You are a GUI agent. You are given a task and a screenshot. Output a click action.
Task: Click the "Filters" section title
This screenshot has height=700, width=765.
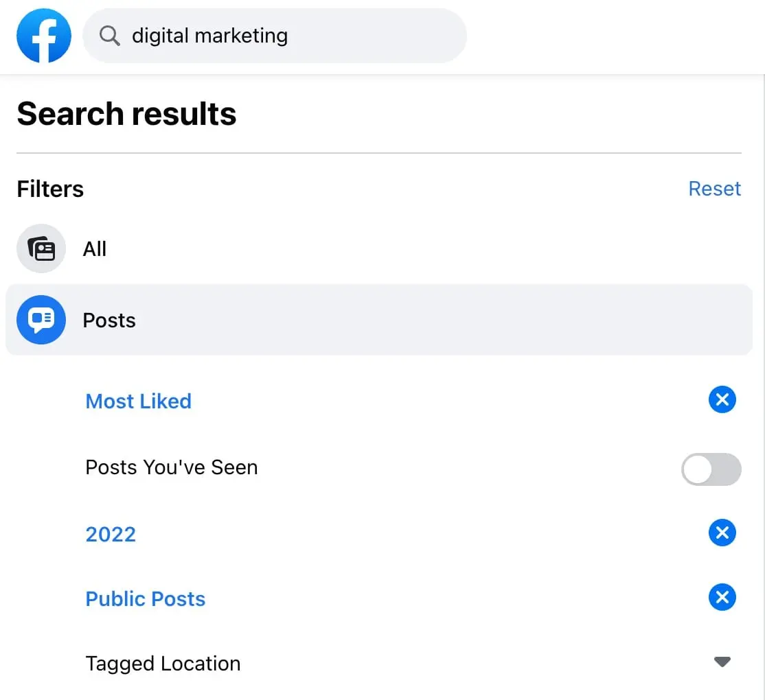pos(50,189)
